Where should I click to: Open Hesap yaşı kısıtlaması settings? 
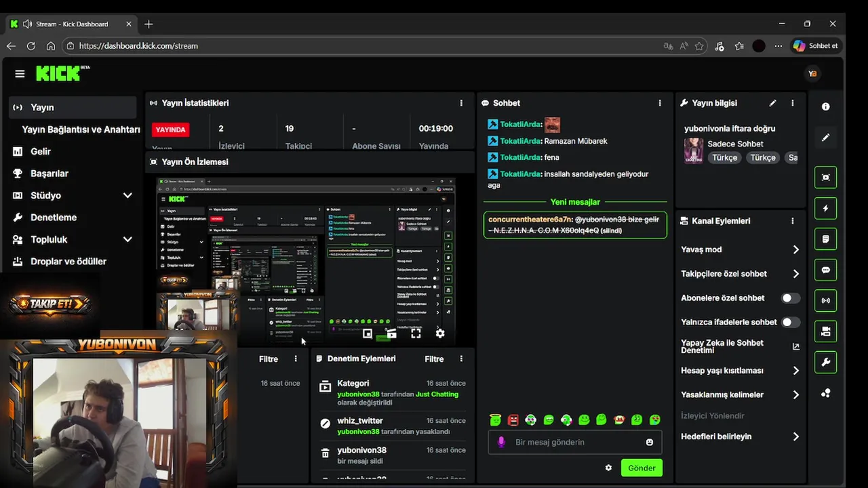740,371
